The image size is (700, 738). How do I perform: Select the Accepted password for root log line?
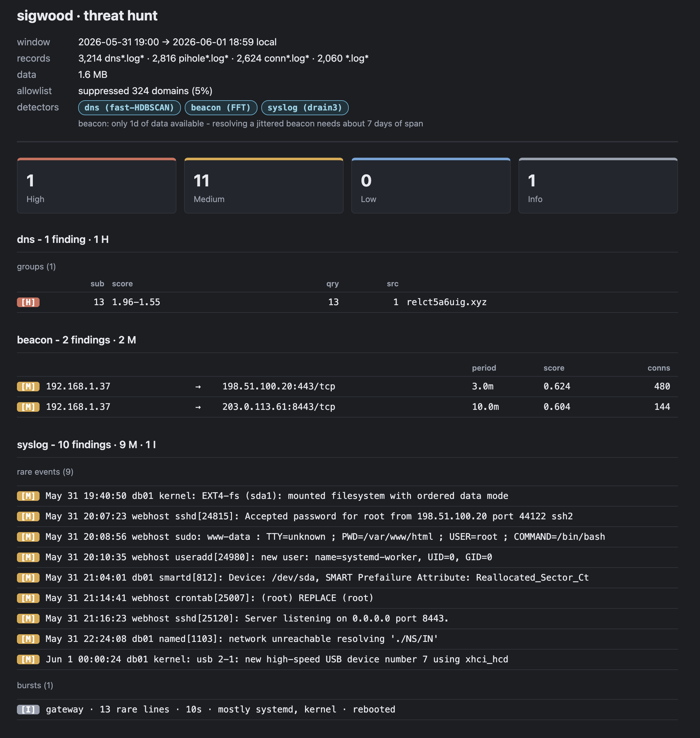(x=309, y=517)
